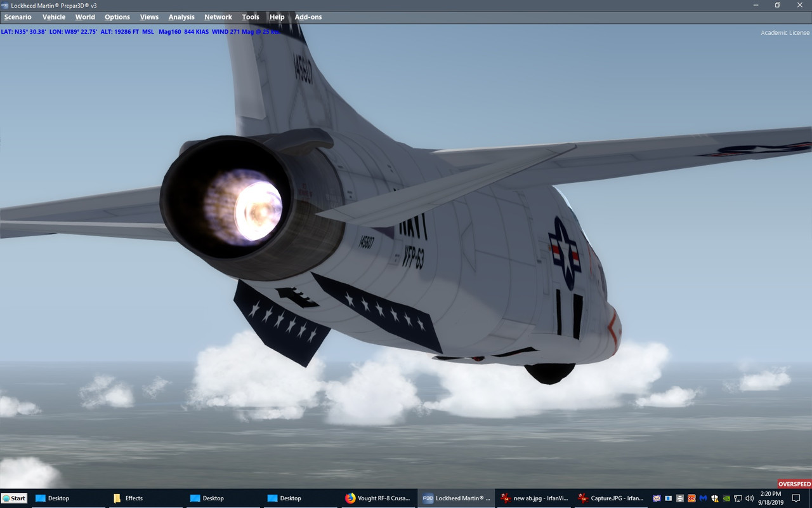Click the volume speaker tray icon
The width and height of the screenshot is (812, 508).
pos(749,498)
